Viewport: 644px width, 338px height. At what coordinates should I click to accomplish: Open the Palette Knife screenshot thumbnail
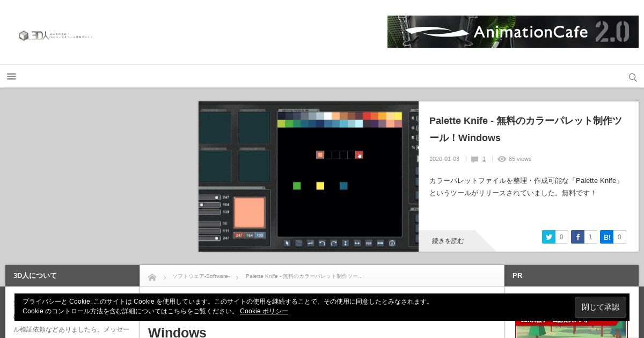coord(309,177)
